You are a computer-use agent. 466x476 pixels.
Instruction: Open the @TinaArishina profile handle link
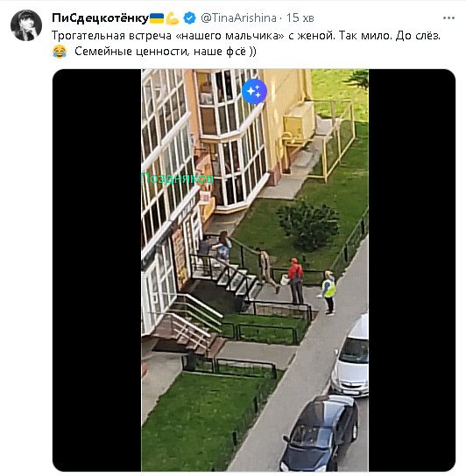point(238,18)
